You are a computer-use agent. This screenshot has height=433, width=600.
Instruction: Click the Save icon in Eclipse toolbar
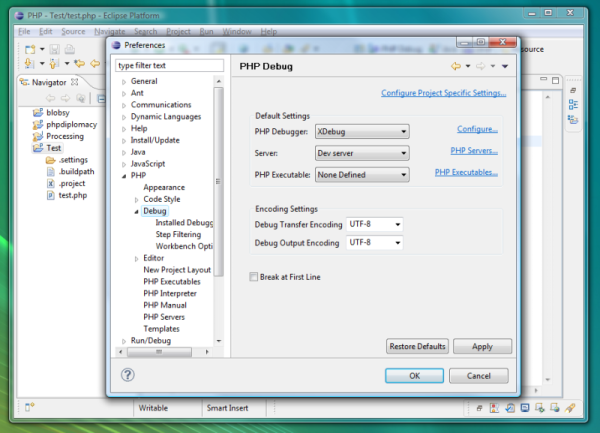pyautogui.click(x=55, y=49)
